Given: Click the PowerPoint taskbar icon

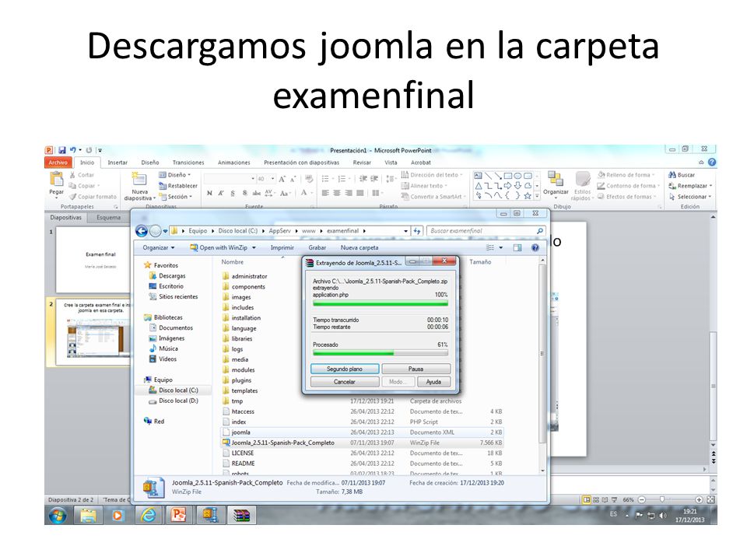Looking at the screenshot, I should [x=179, y=515].
